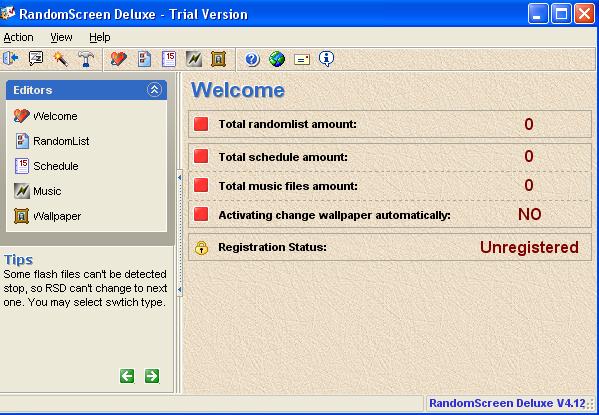Click the upper splitter collapse arrow

(180, 177)
